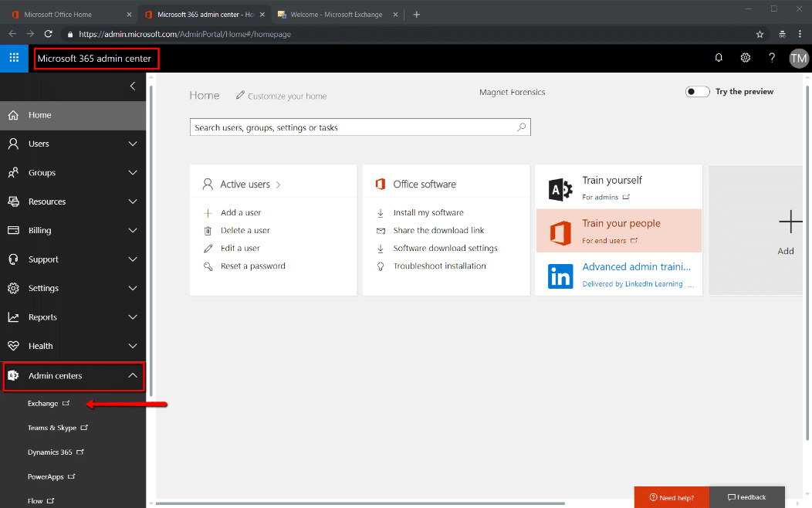Click Reset a password
The width and height of the screenshot is (812, 508).
pyautogui.click(x=253, y=266)
